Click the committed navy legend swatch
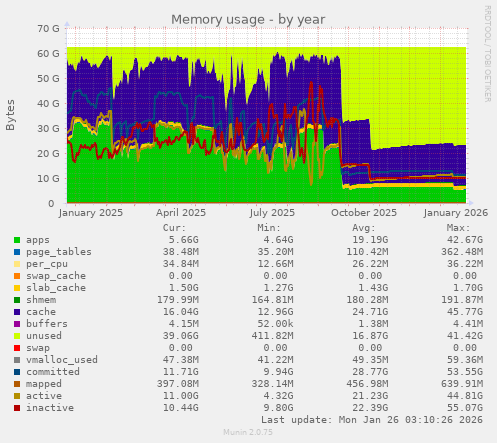497x443 pixels. click(x=17, y=372)
